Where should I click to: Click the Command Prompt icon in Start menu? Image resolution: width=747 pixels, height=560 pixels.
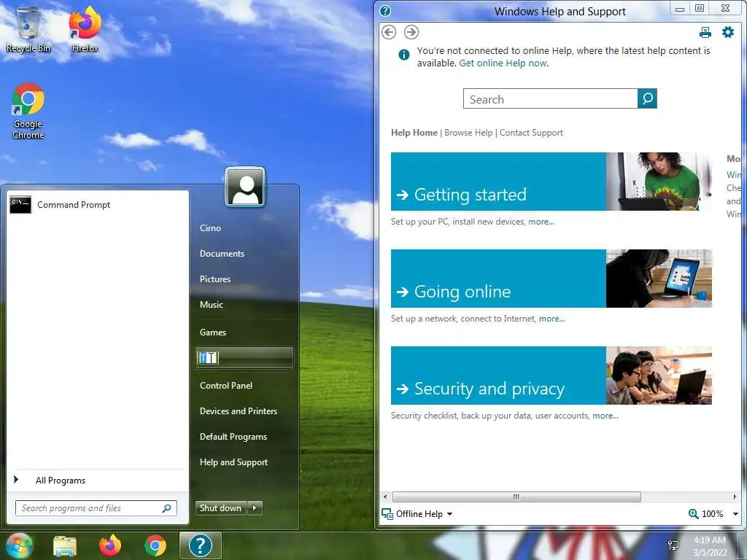[x=20, y=205]
